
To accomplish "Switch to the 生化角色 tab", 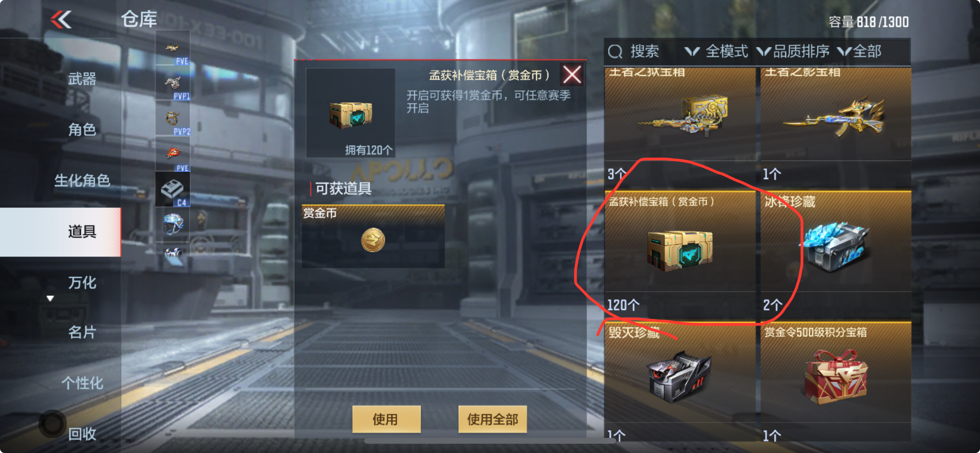I will (x=82, y=180).
